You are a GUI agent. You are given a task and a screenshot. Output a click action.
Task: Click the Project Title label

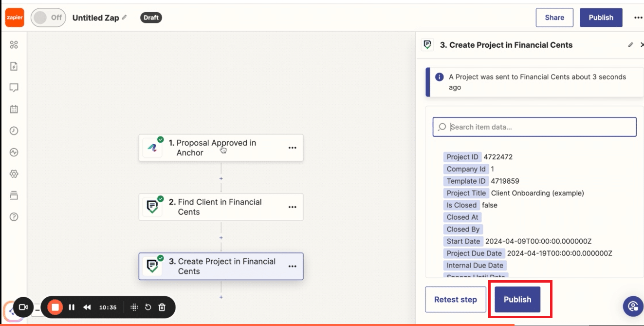pyautogui.click(x=466, y=193)
